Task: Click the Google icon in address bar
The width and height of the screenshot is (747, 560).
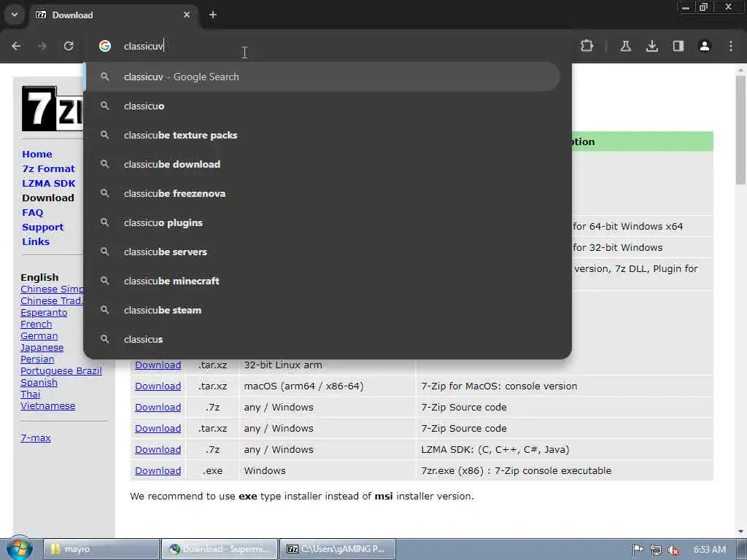Action: (x=105, y=46)
